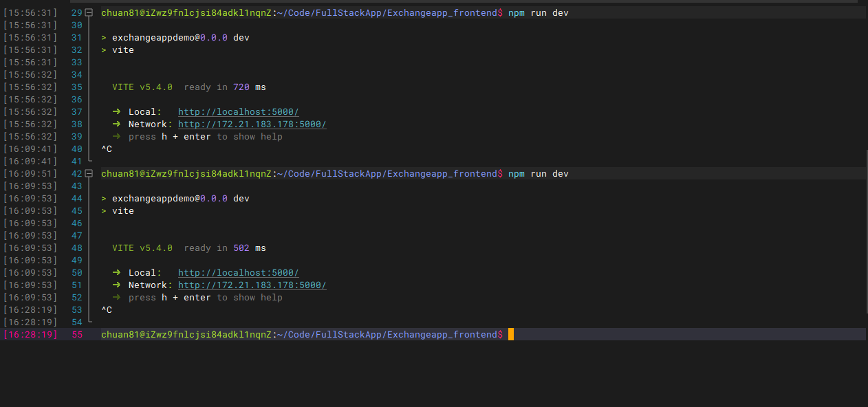Click the 'Local:' label on line 37
868x407 pixels.
point(145,112)
